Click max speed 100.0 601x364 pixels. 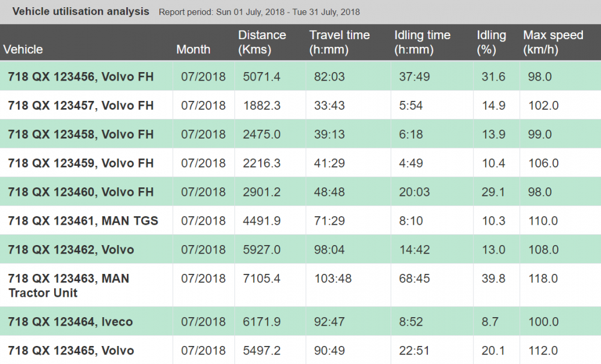pyautogui.click(x=543, y=322)
